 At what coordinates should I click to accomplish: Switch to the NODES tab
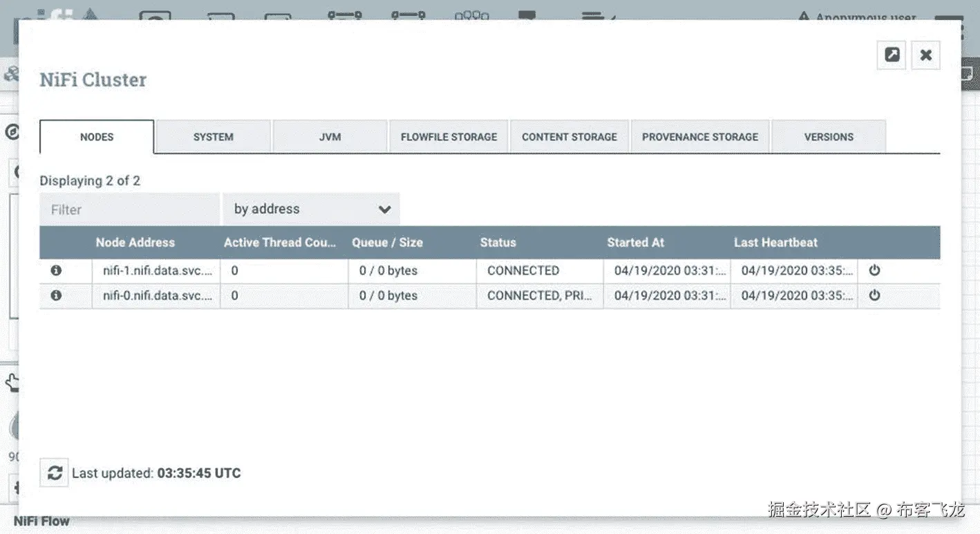click(x=97, y=137)
